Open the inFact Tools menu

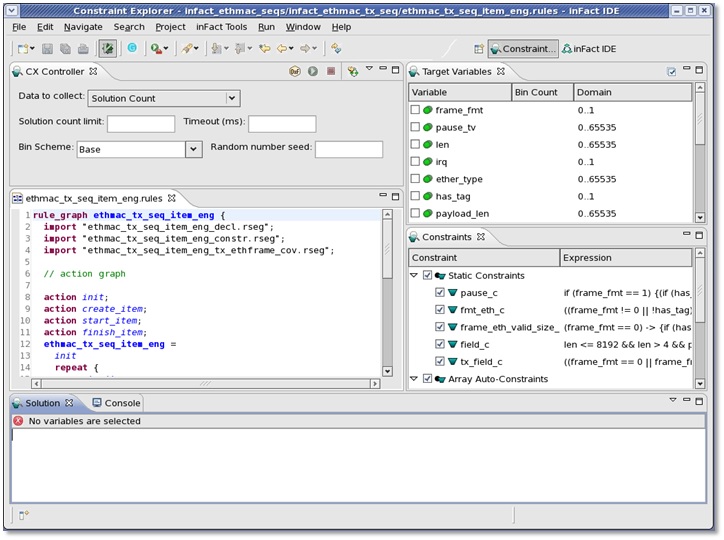pos(221,27)
